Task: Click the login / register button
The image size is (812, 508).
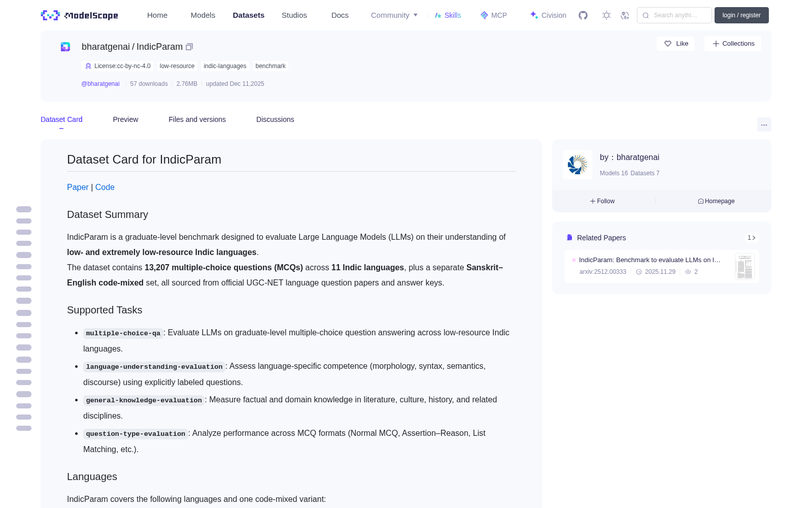Action: pyautogui.click(x=741, y=15)
